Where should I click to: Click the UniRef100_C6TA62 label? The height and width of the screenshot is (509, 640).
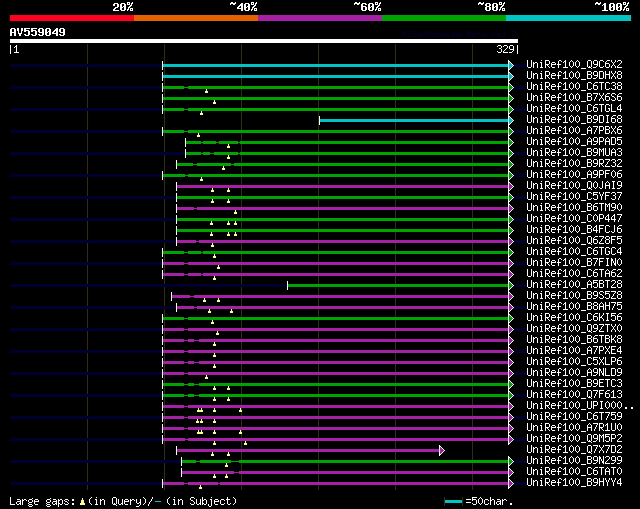click(x=574, y=274)
